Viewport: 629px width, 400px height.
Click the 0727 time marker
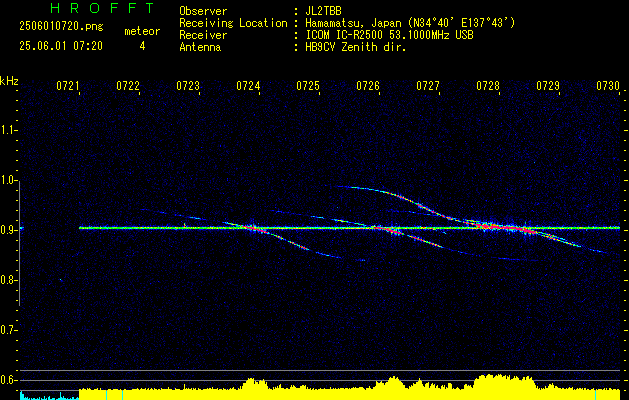(x=428, y=86)
